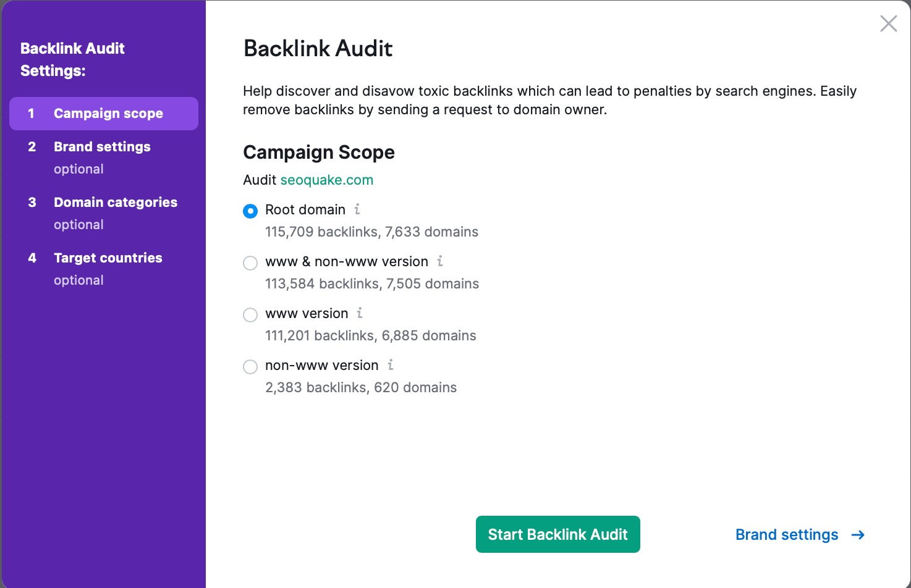Navigate to the Target countries step
This screenshot has width=911, height=588.
click(108, 258)
